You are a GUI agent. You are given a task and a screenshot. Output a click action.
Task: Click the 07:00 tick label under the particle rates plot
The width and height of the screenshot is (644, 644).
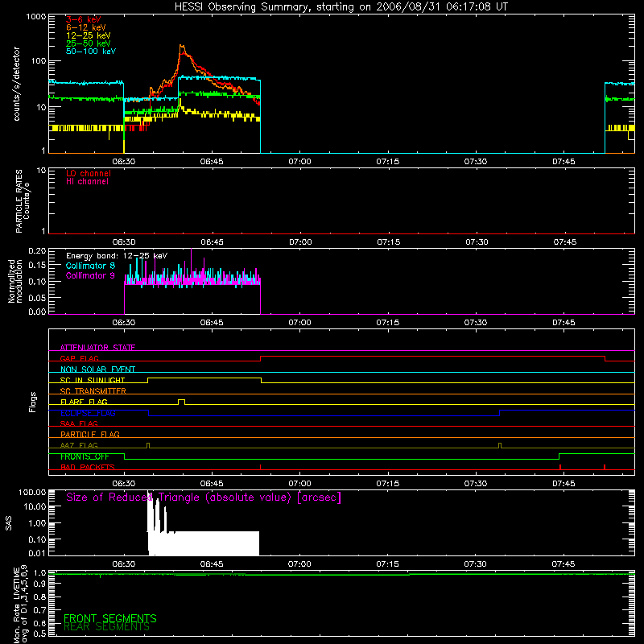coord(300,242)
